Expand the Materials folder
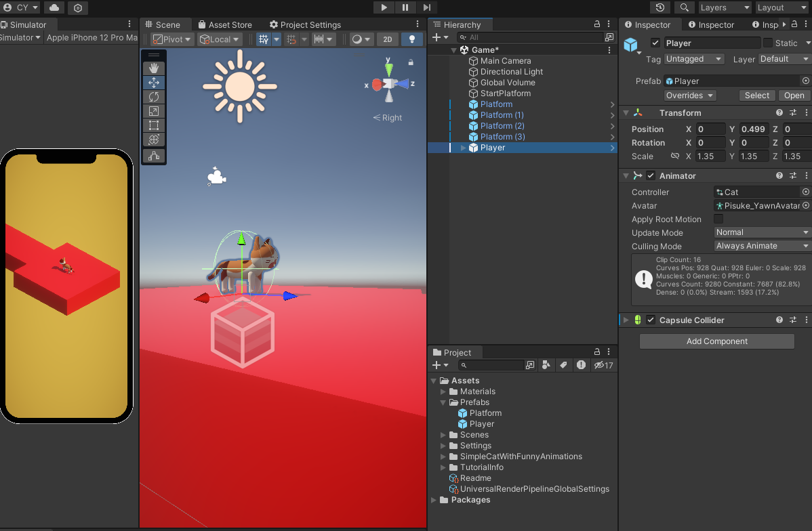Image resolution: width=812 pixels, height=531 pixels. 443,391
